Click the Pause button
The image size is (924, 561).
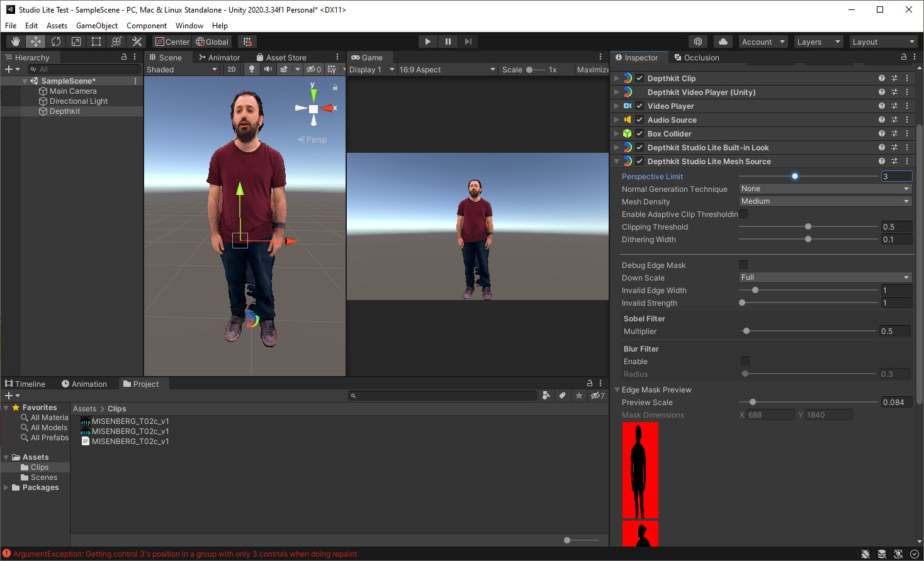448,42
